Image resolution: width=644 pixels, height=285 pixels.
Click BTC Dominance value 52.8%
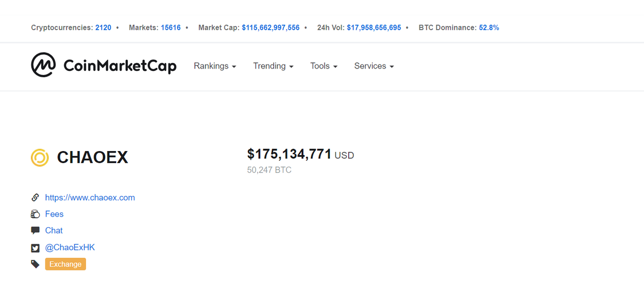point(489,28)
